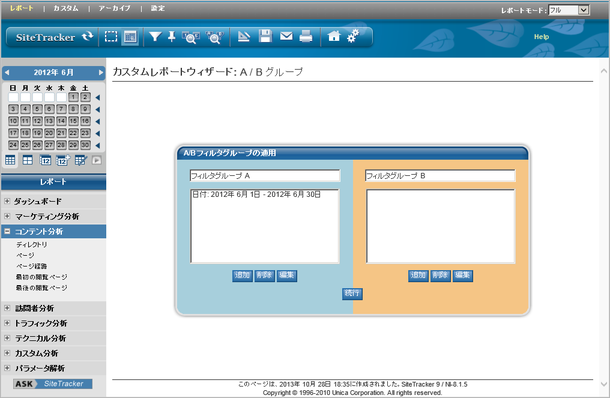Click the 続行 continue button

pos(352,293)
